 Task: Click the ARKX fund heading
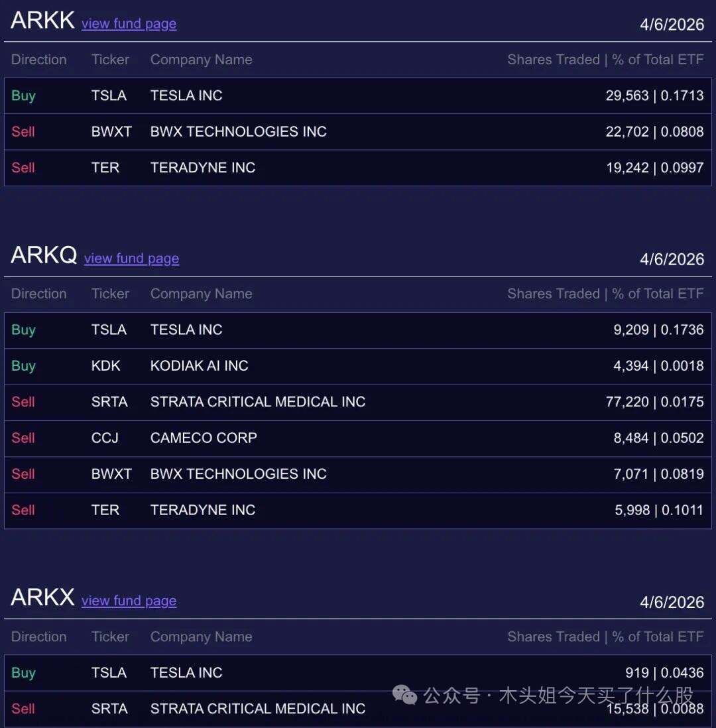pos(42,597)
